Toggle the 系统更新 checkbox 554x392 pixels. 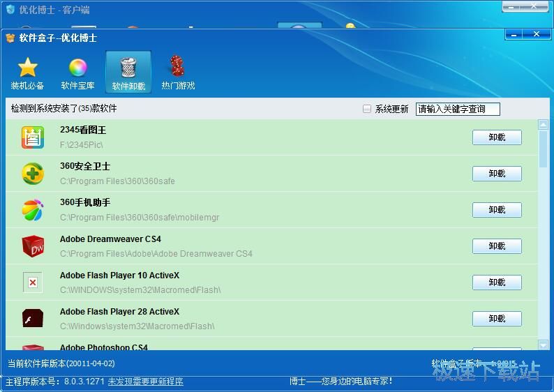(367, 109)
